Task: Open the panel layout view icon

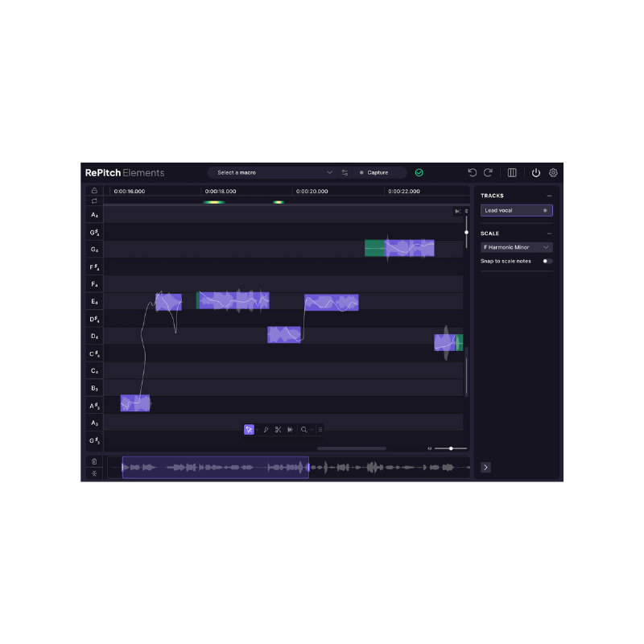Action: [x=511, y=172]
